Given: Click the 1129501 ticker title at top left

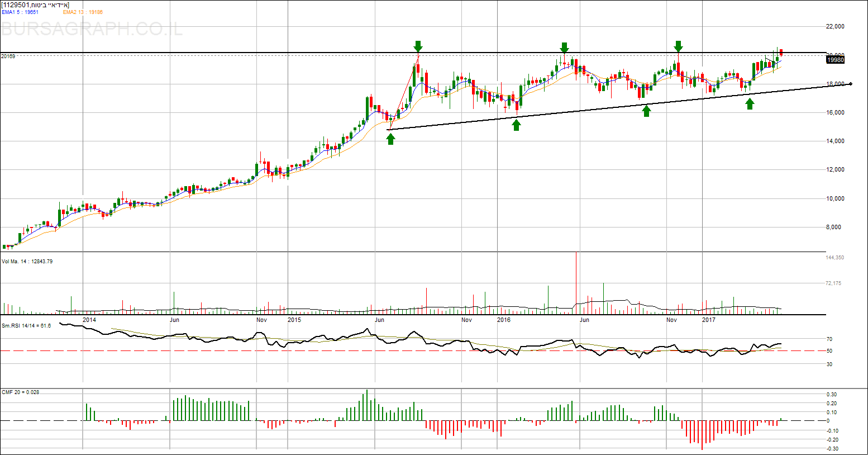Looking at the screenshot, I should (35, 5).
